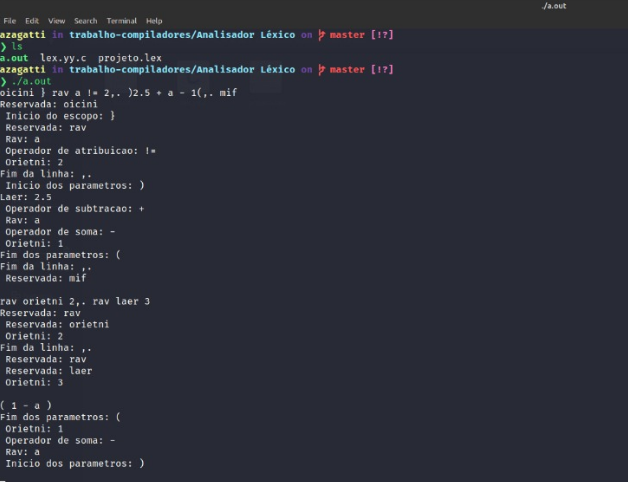The image size is (628, 482).
Task: Click first prompt's 'master [!?]' branch text
Action: tap(361, 35)
